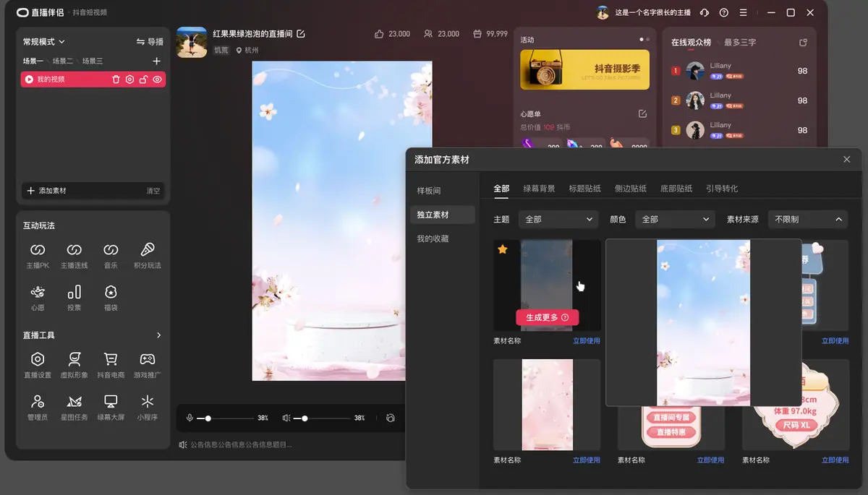Open 主播连线 co-host link feature
Viewport: 868px width, 495px height.
tap(74, 256)
